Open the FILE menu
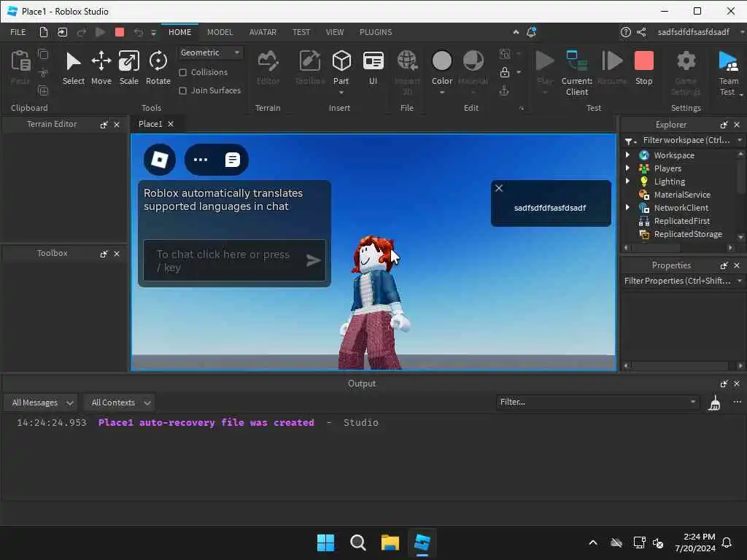Image resolution: width=747 pixels, height=560 pixels. coord(18,32)
